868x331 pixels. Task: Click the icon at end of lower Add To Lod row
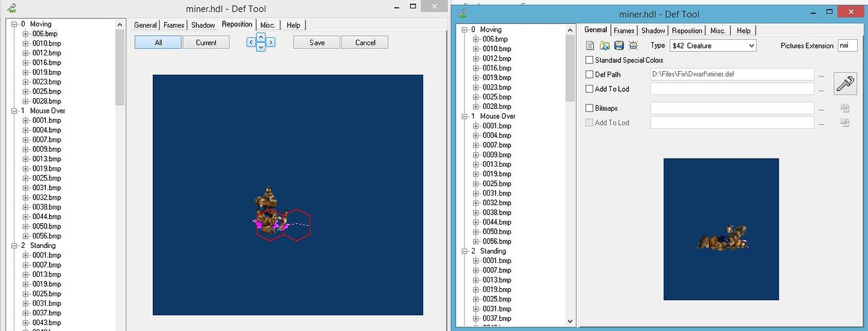click(845, 123)
